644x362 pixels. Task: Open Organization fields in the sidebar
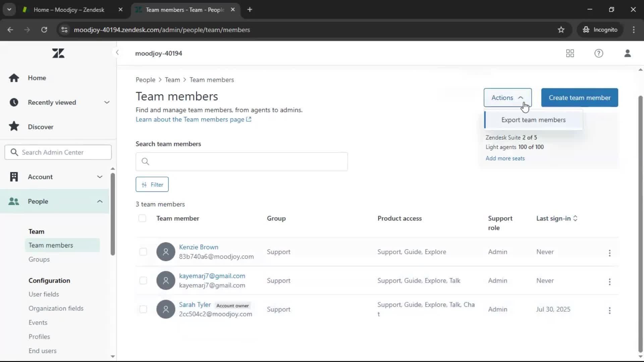[56, 308]
